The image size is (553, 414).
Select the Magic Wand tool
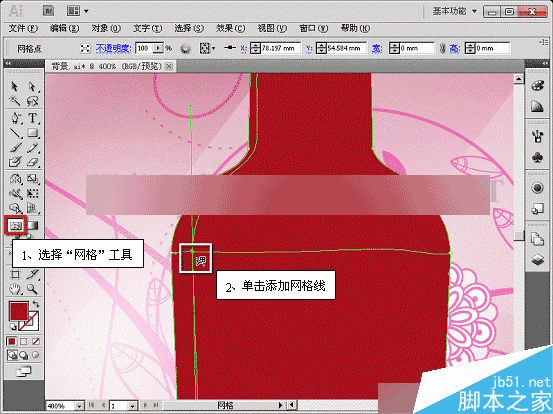pos(14,101)
